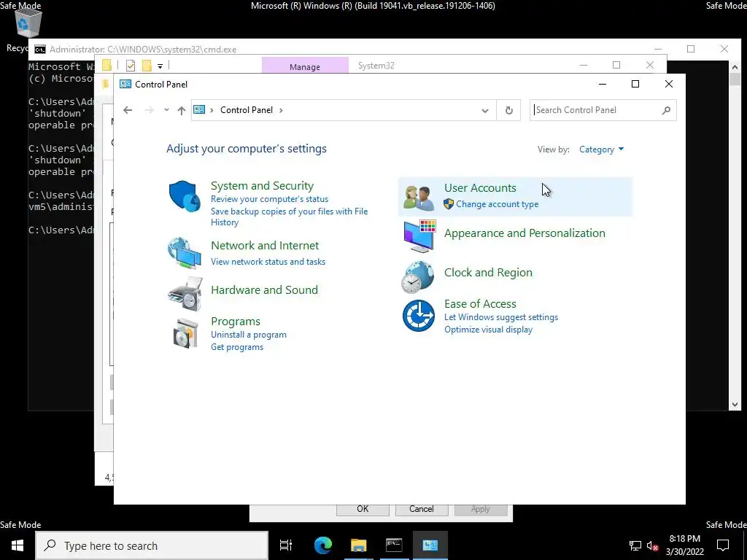Open the Windows Start menu
Viewport: 747px width, 560px height.
coord(18,545)
